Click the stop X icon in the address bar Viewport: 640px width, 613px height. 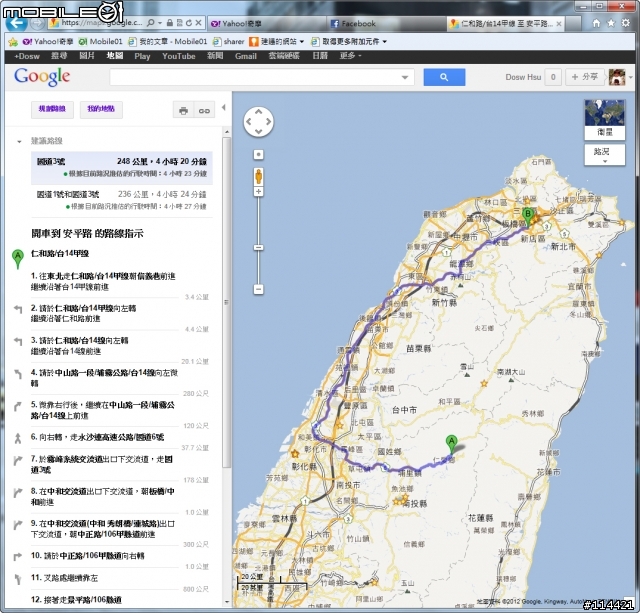point(198,23)
